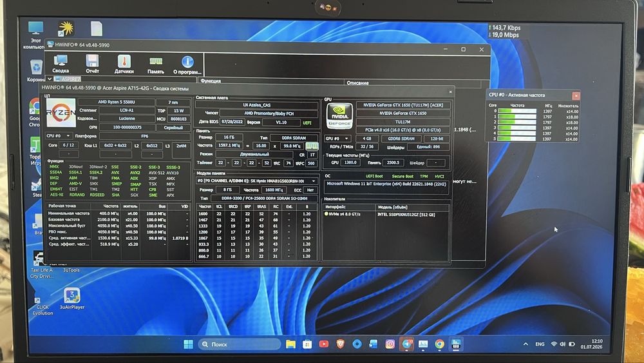The image size is (644, 363).
Task: Open the Этот компьютер desktop icon
Action: pos(35,35)
